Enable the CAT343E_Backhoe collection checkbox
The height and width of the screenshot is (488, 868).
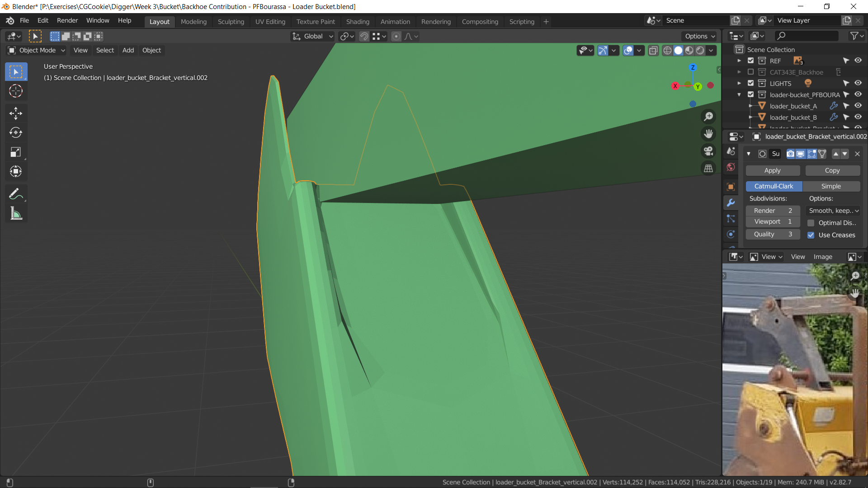[x=750, y=72]
